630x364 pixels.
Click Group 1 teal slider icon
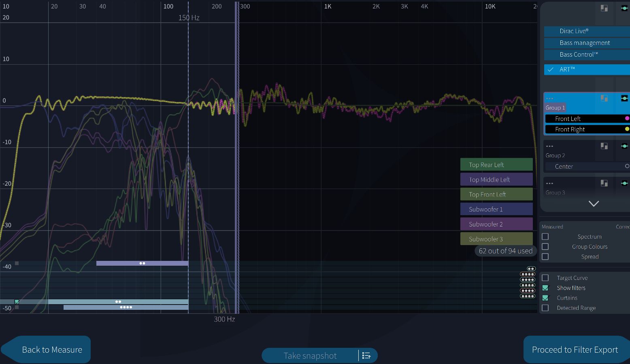[x=624, y=98]
